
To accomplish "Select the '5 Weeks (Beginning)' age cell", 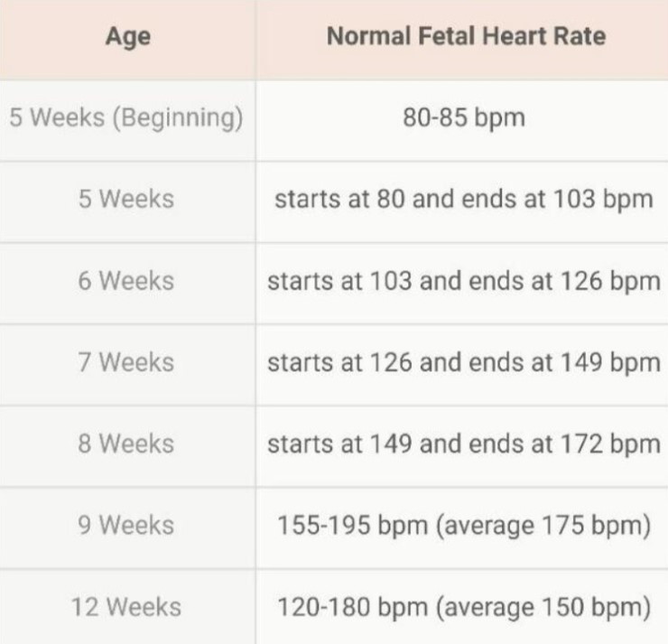I will (x=126, y=118).
